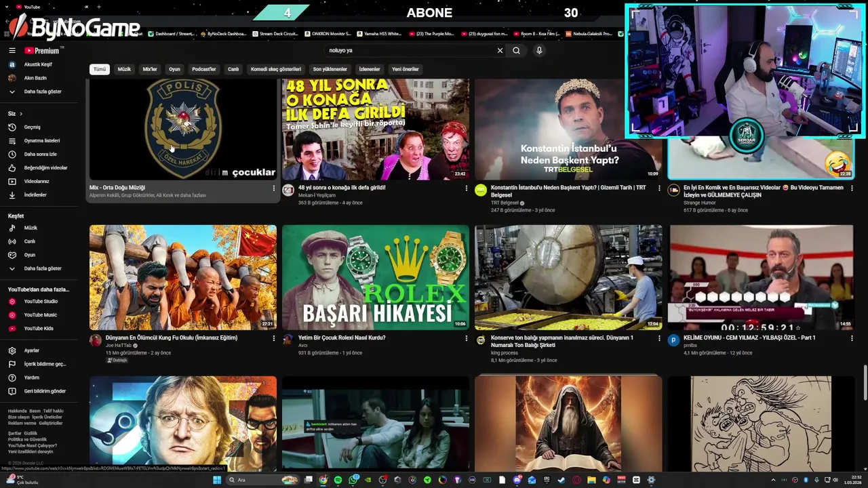Viewport: 868px width, 488px height.
Task: Select the Mix'ler filter chip
Action: point(150,69)
